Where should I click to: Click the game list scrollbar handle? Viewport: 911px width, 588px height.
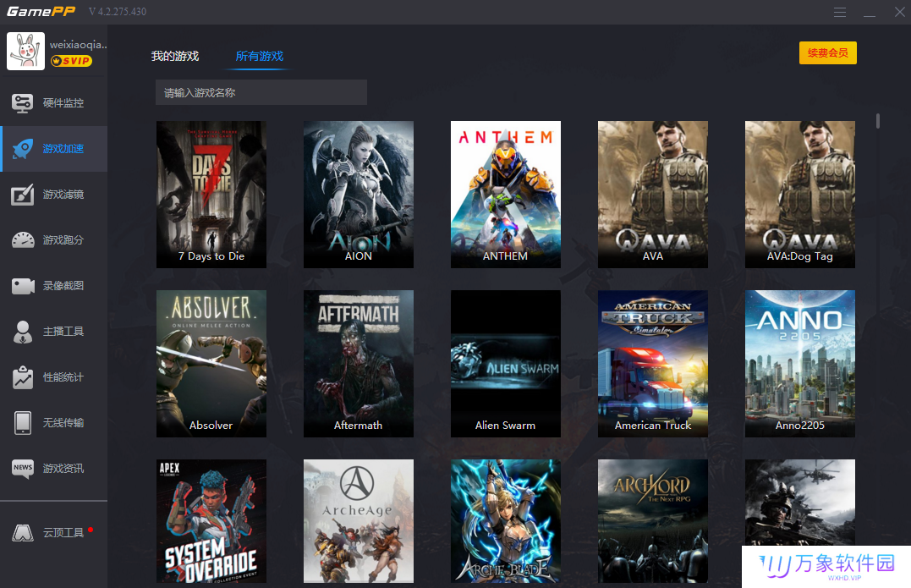pyautogui.click(x=878, y=121)
